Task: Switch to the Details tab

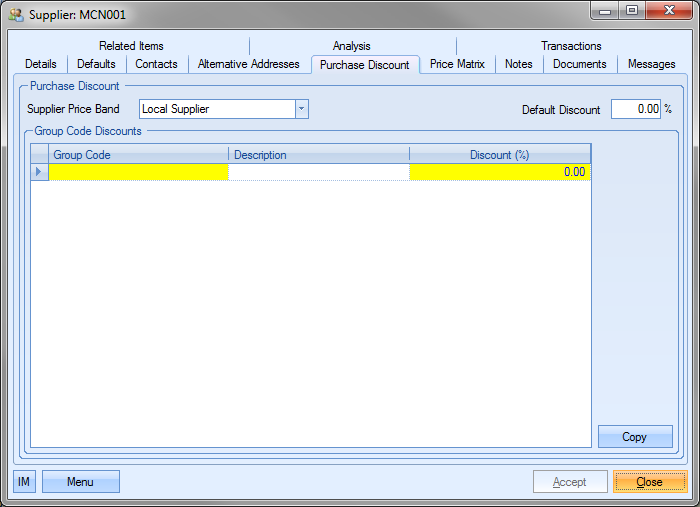Action: click(41, 64)
